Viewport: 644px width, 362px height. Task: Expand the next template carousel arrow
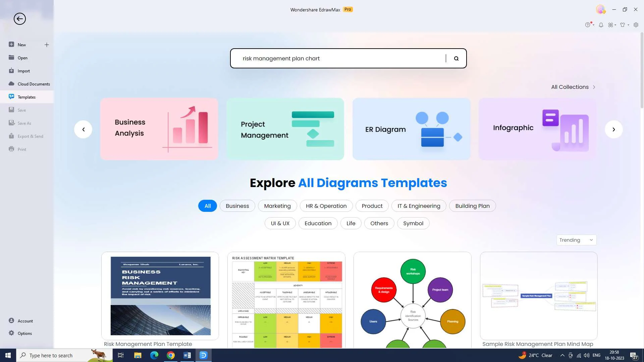pyautogui.click(x=614, y=129)
